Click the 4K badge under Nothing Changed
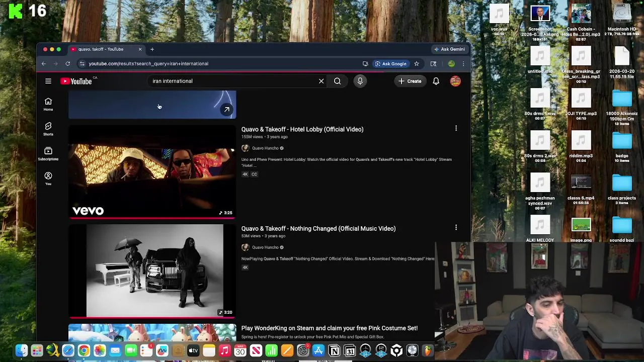The height and width of the screenshot is (362, 644). pos(245,267)
